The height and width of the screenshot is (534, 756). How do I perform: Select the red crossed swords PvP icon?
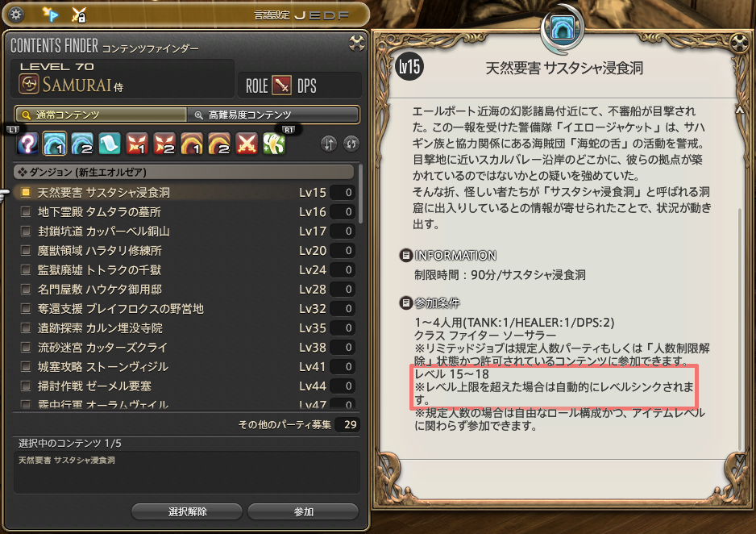tap(247, 144)
